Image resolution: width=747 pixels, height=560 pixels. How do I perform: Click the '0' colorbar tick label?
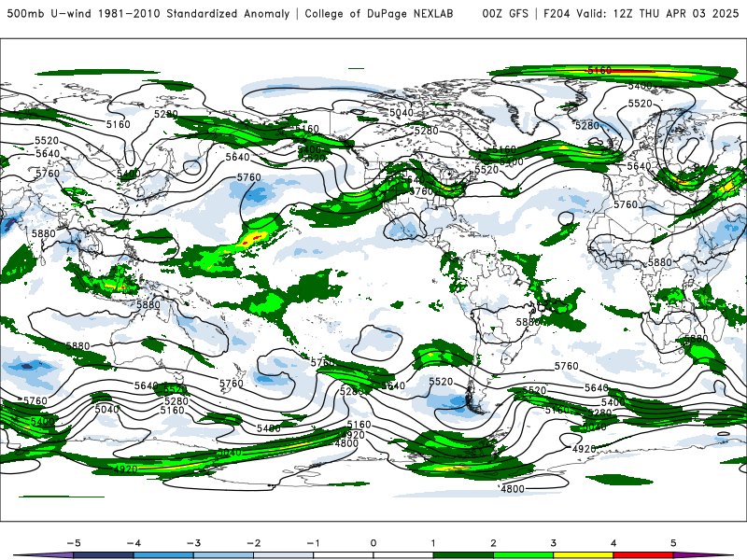[373, 543]
